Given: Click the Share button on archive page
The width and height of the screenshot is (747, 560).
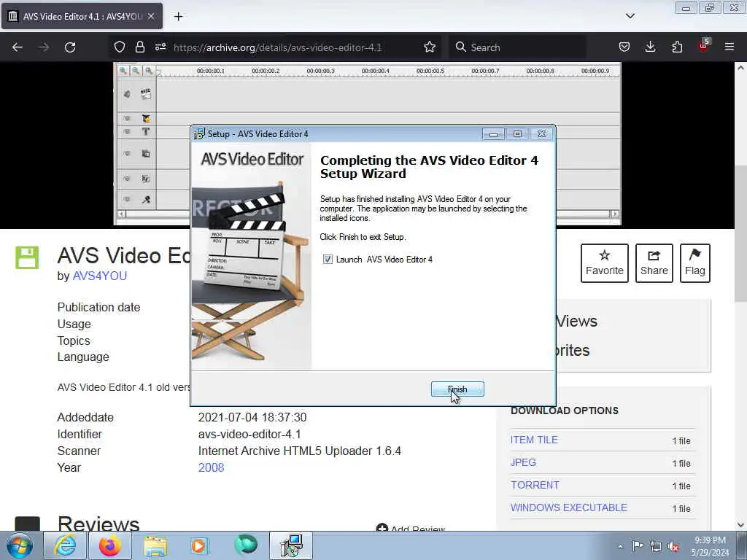Looking at the screenshot, I should (654, 262).
